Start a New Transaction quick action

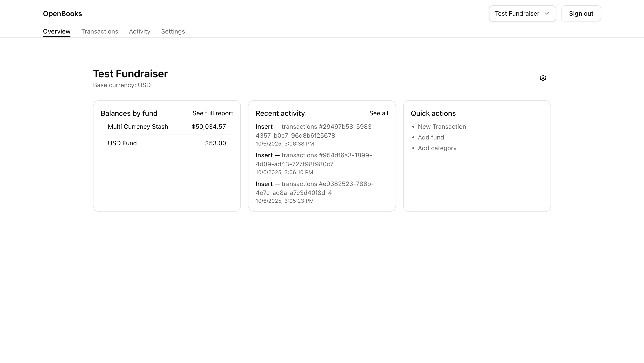coord(442,127)
